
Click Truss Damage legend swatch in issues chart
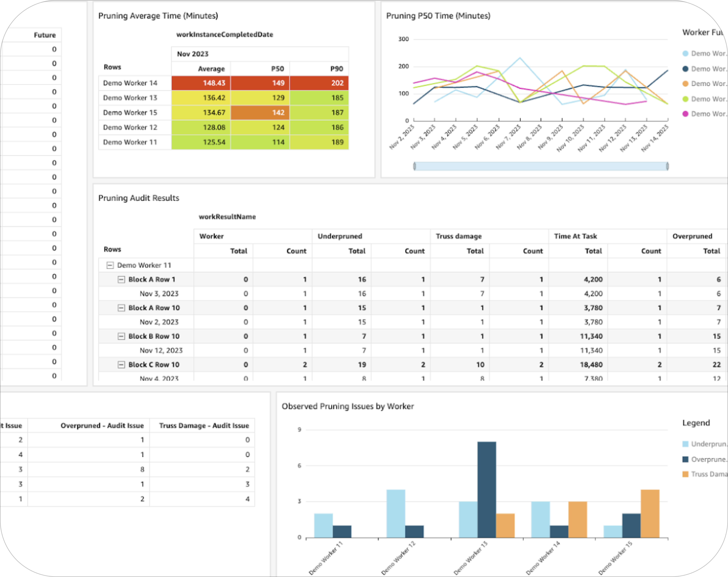pos(685,474)
